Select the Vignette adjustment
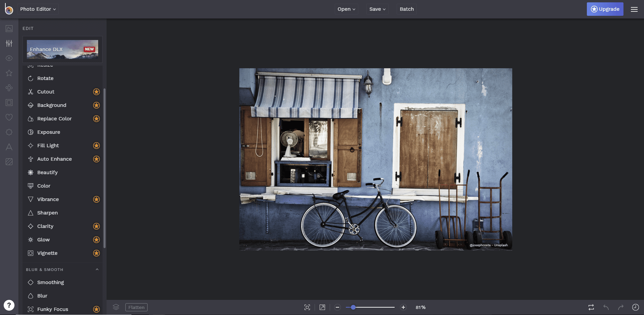 pyautogui.click(x=47, y=253)
